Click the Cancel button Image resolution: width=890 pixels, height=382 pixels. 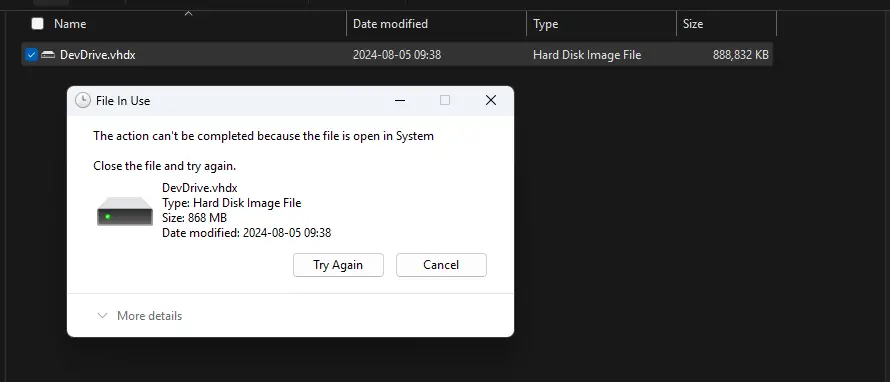coord(441,265)
